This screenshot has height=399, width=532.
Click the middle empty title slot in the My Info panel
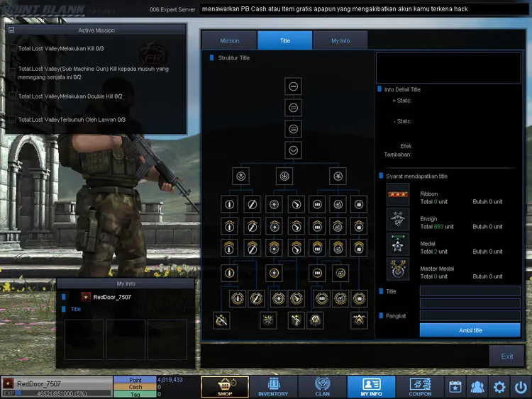coord(126,339)
